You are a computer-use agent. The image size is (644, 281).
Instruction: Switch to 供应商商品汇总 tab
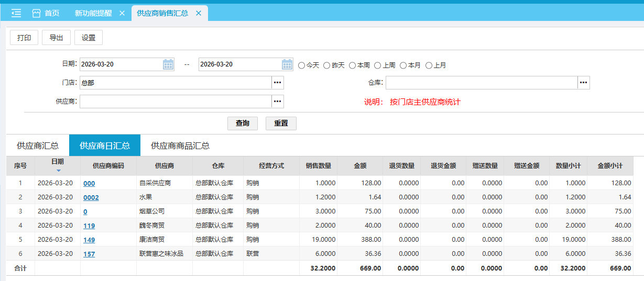coord(180,145)
